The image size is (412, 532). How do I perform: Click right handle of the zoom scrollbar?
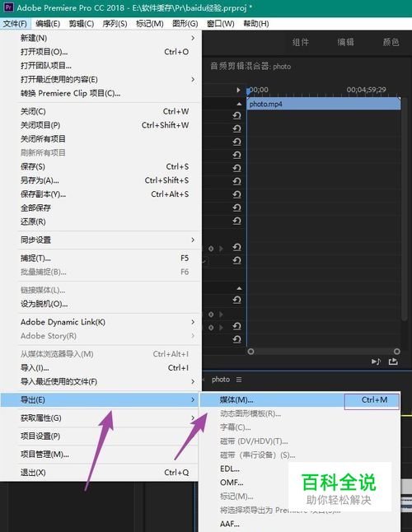point(396,352)
